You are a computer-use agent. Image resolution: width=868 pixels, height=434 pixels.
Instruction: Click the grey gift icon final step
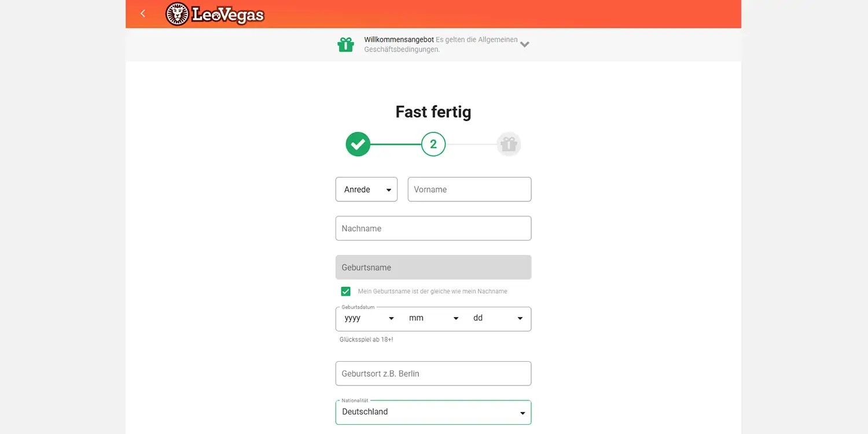509,144
